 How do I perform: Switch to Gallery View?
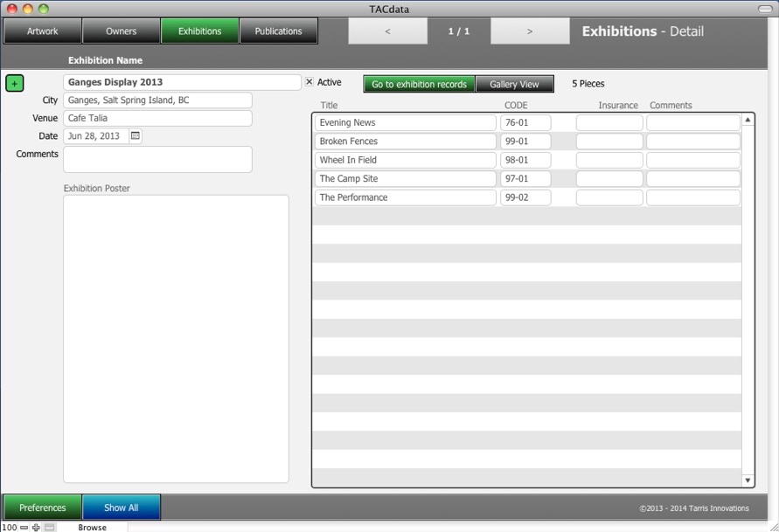click(x=514, y=84)
